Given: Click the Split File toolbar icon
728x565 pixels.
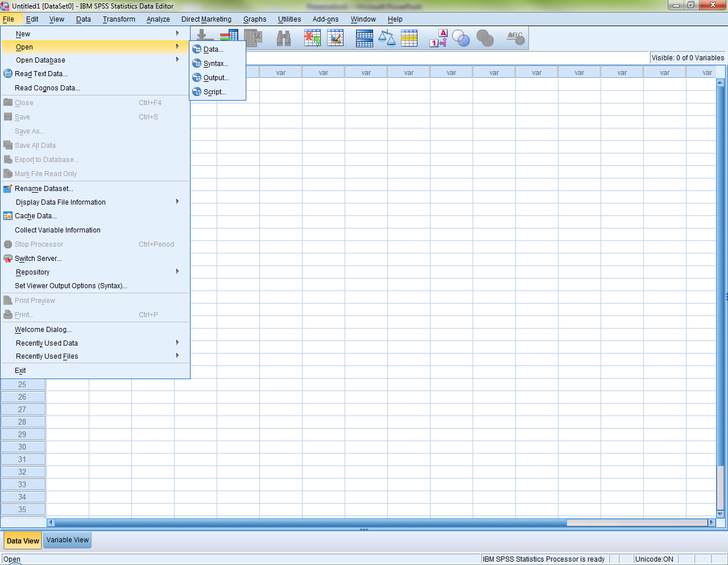Looking at the screenshot, I should 365,38.
